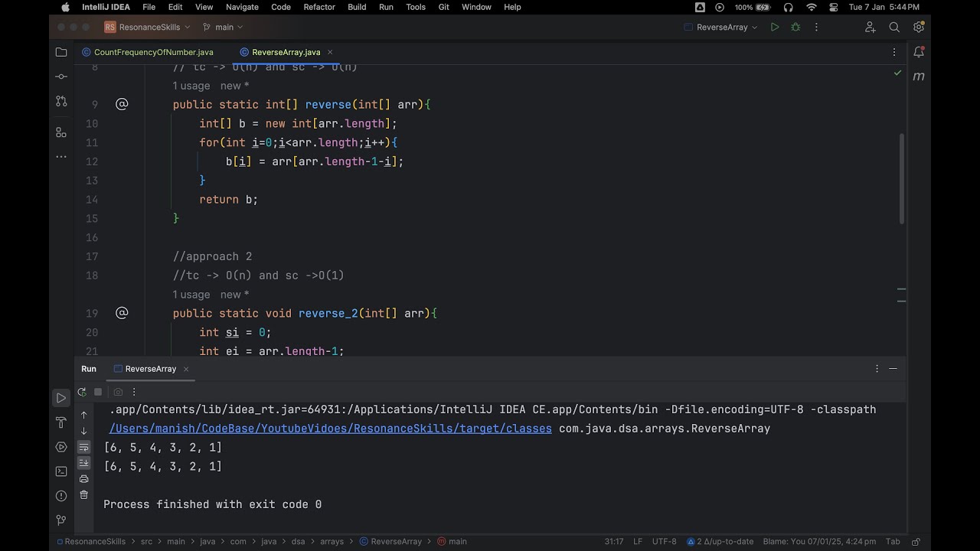Image resolution: width=980 pixels, height=551 pixels.
Task: Select the ReverseArray.java editor tab
Action: [x=286, y=52]
